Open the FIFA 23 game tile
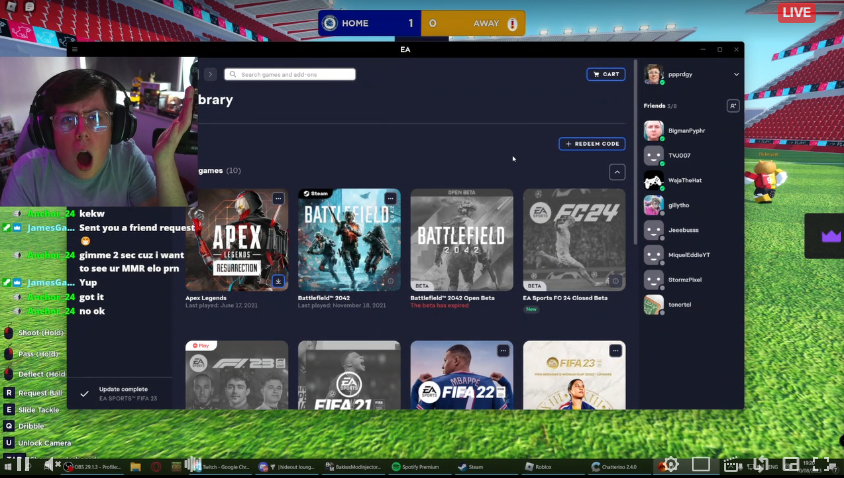 point(574,375)
